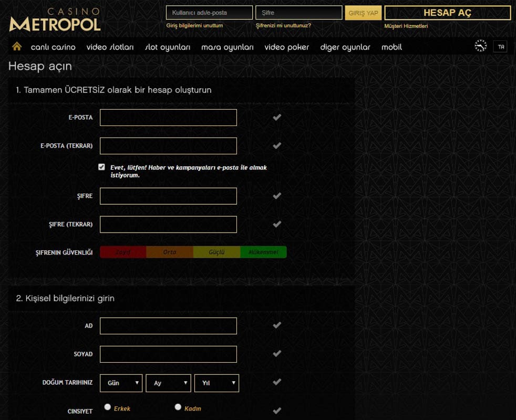Uncheck the newsletter e-posta checkbox

click(x=102, y=167)
